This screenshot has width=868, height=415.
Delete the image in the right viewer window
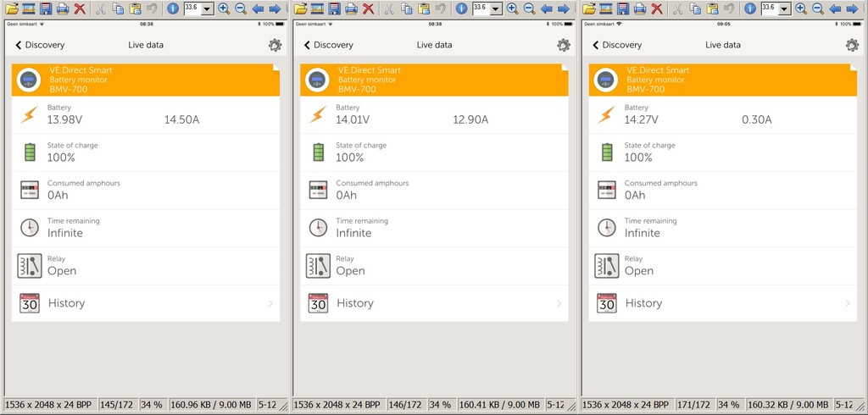coord(657,8)
